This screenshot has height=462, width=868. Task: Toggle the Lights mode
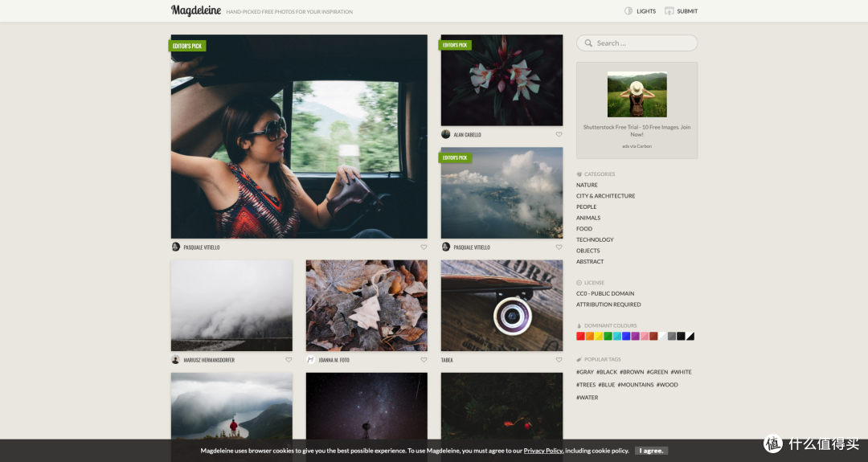point(640,11)
